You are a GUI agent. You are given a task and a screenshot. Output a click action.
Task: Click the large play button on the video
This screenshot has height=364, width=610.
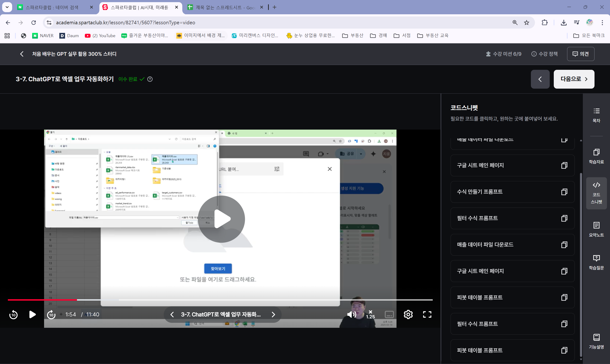coord(221,219)
